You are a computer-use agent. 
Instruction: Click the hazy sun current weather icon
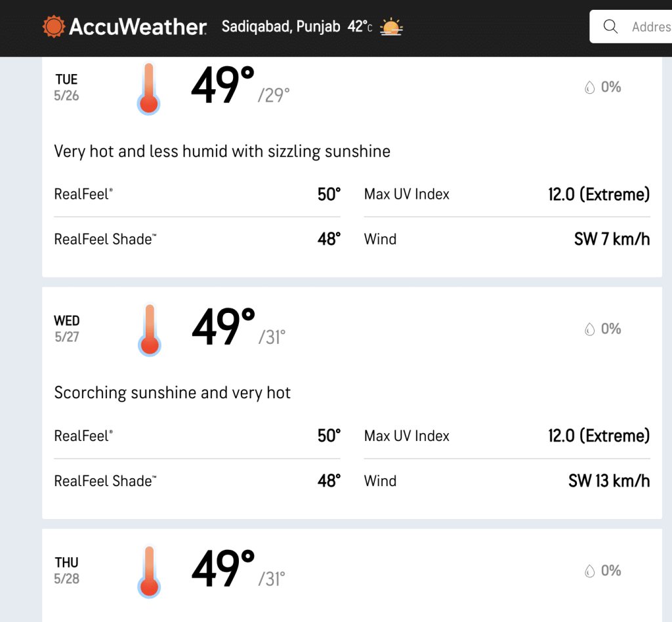391,26
